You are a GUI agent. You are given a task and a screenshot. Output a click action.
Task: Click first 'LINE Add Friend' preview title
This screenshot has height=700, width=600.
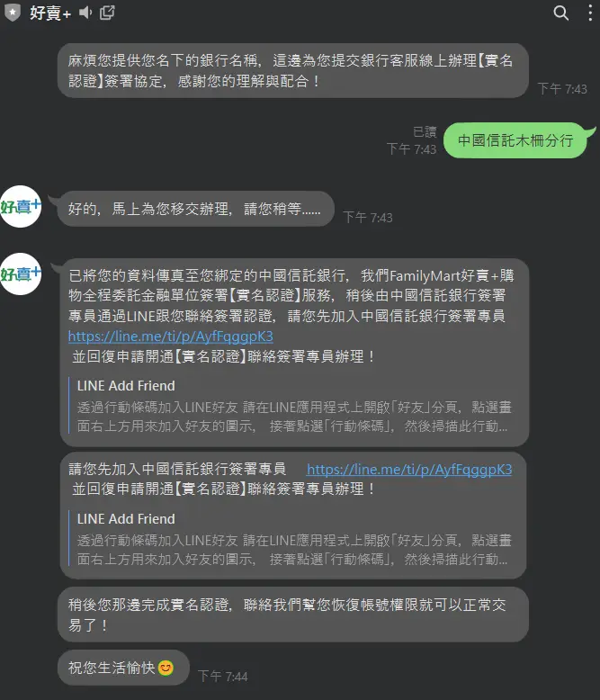(x=126, y=386)
